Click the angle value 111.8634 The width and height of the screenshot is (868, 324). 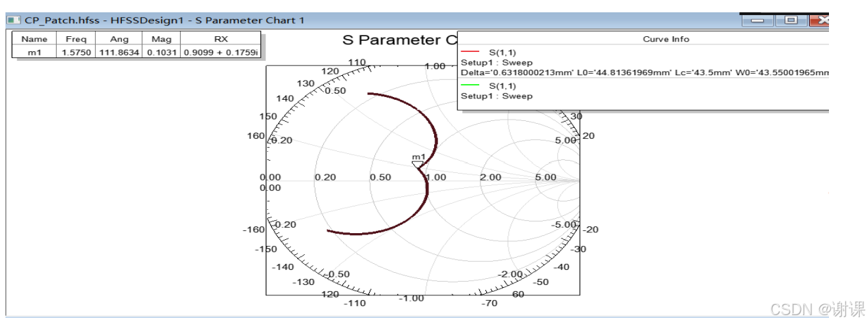coord(118,52)
